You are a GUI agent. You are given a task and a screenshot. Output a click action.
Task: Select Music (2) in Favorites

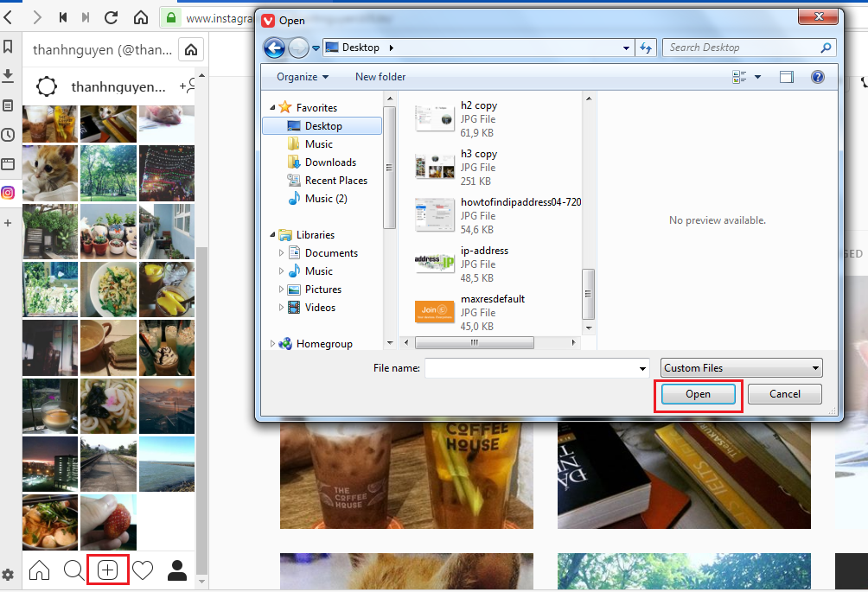(x=325, y=199)
